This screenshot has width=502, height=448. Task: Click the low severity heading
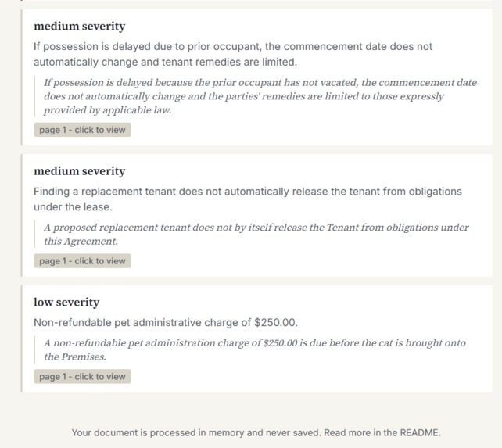click(x=66, y=302)
